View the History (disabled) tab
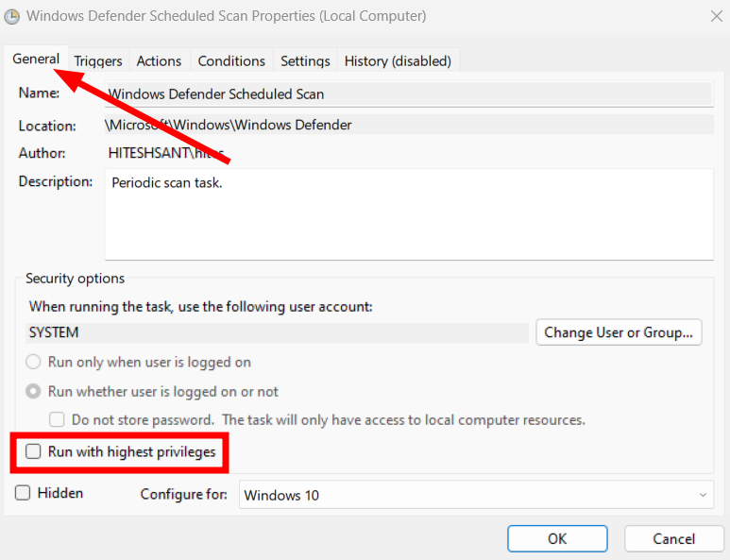Image resolution: width=730 pixels, height=560 pixels. [x=398, y=61]
